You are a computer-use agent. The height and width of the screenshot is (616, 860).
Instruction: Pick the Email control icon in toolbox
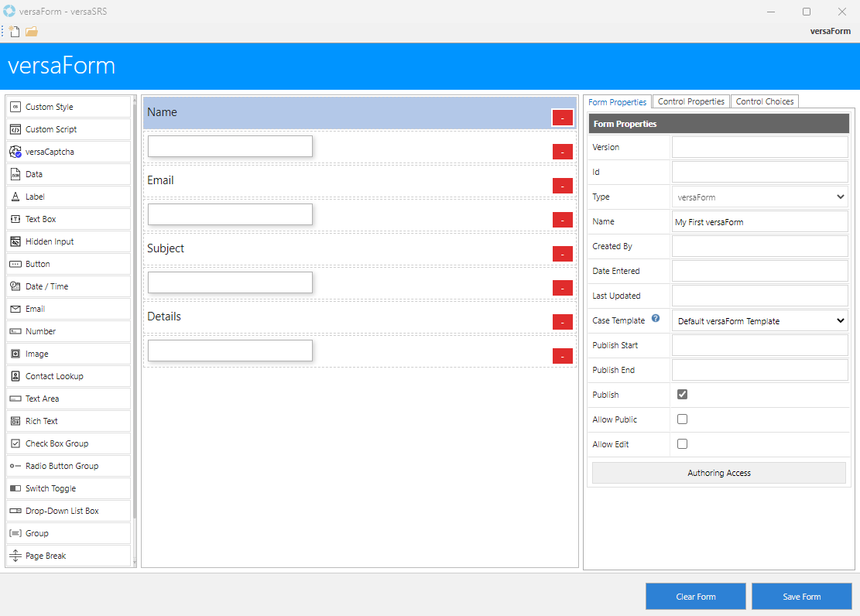[x=15, y=309]
